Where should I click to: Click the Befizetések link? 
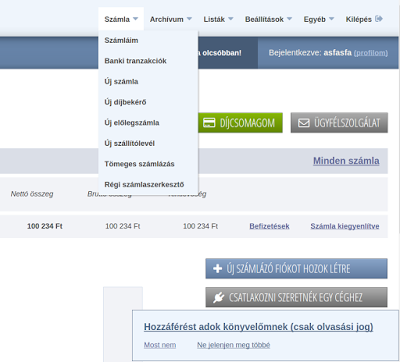[269, 226]
